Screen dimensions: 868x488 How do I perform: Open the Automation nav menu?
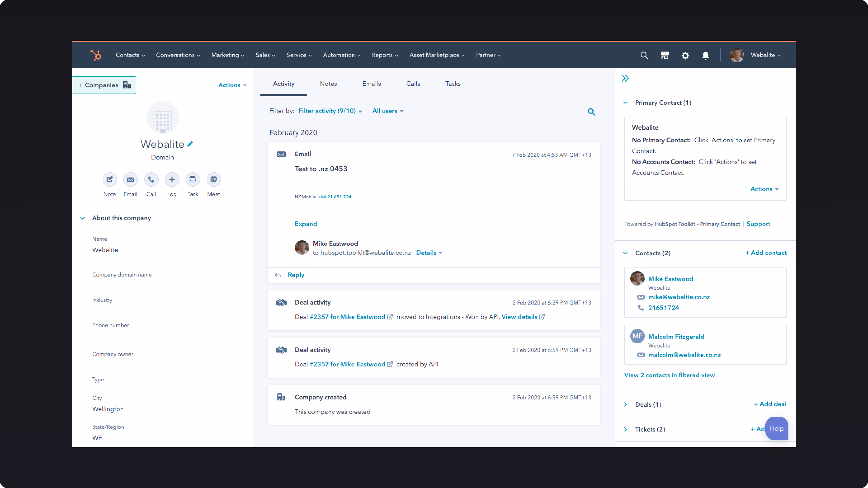pos(342,55)
